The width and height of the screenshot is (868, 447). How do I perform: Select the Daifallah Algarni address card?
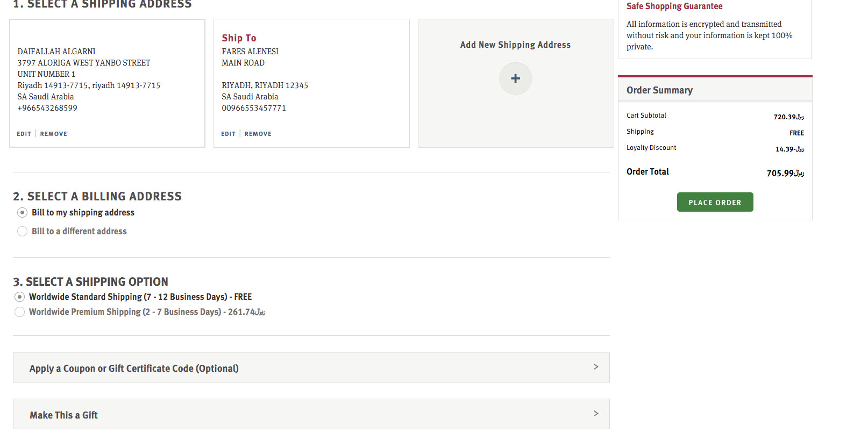click(107, 81)
